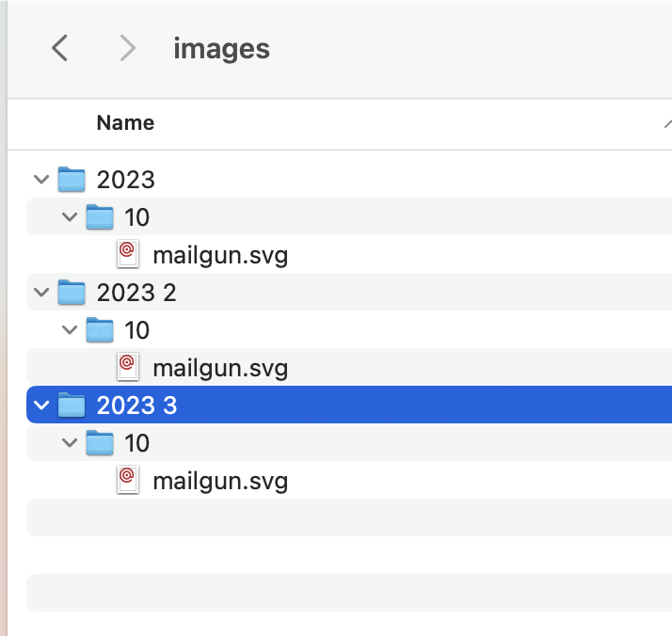Click the 10 folder icon inside 2023 2
Image resolution: width=672 pixels, height=636 pixels.
(x=100, y=330)
